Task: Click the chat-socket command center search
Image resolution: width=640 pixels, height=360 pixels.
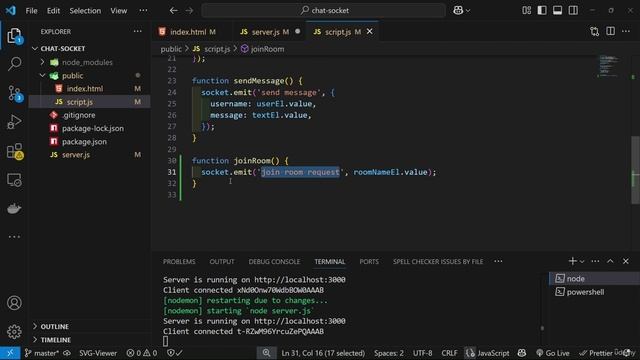Action: click(324, 11)
